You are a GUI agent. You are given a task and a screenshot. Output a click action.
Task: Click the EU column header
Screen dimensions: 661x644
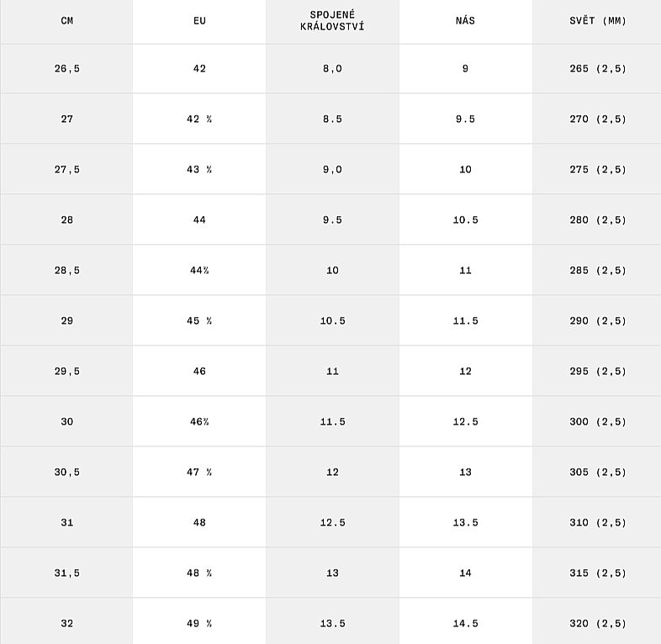[199, 21]
